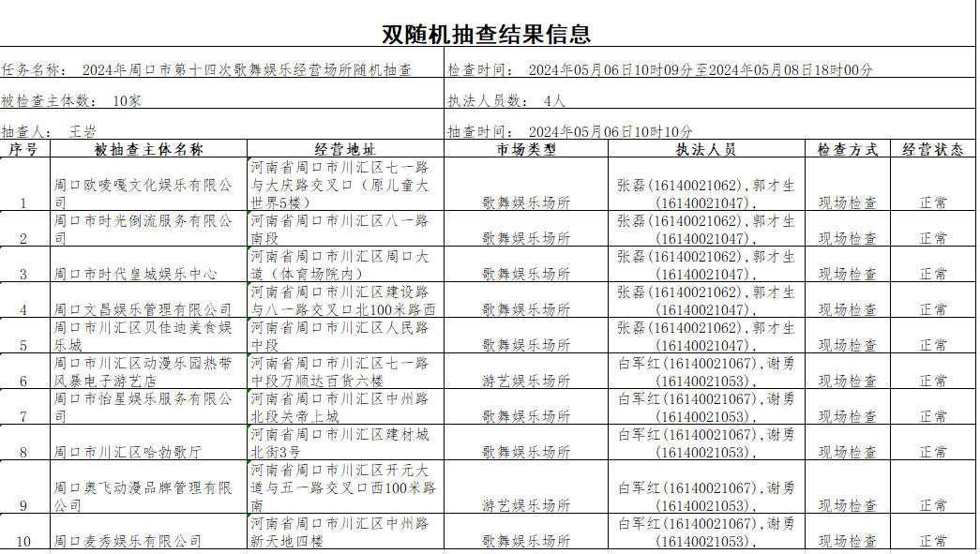This screenshot has height=554, width=980.
Task: Click the 执法人员 column header
Action: coord(707,149)
